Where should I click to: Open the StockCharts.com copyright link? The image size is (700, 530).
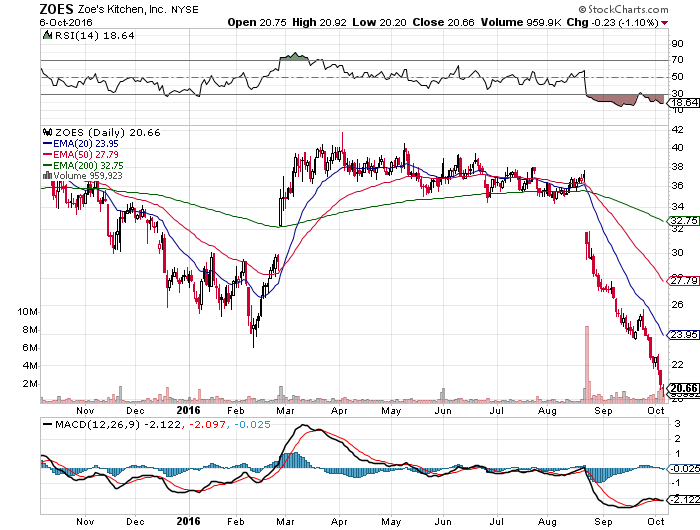tap(624, 9)
